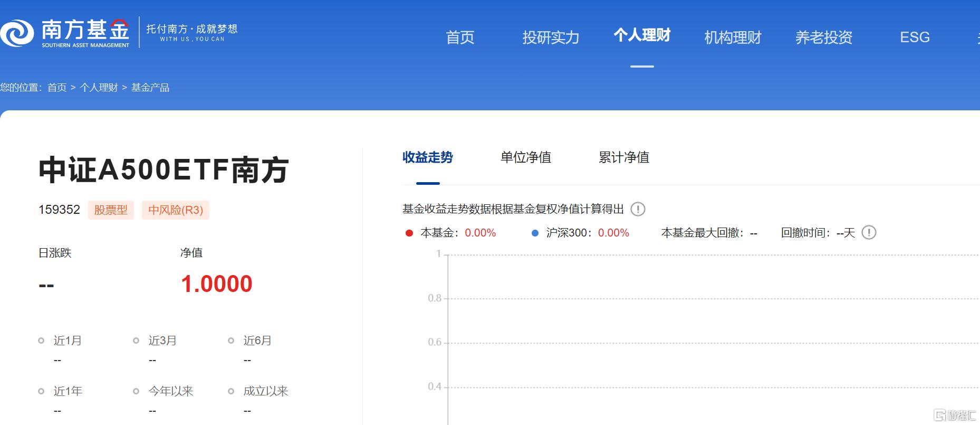Image resolution: width=980 pixels, height=425 pixels.
Task: Select 个人理财 navigation item
Action: pos(642,35)
